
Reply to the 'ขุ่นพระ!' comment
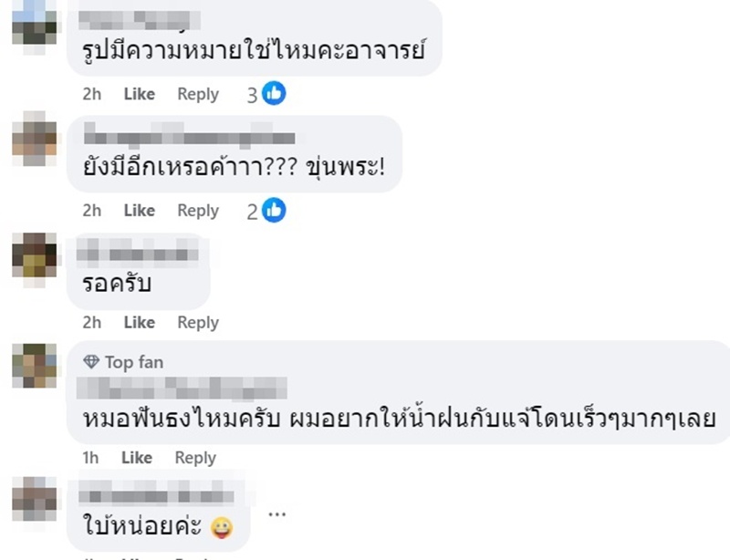197,210
